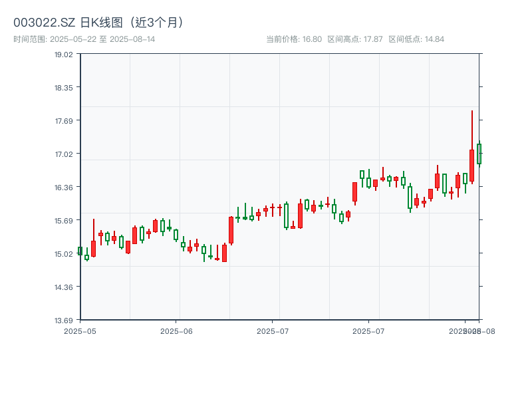Click the period low label 区间低点 14.84
This screenshot has width=532, height=399.
pyautogui.click(x=416, y=39)
